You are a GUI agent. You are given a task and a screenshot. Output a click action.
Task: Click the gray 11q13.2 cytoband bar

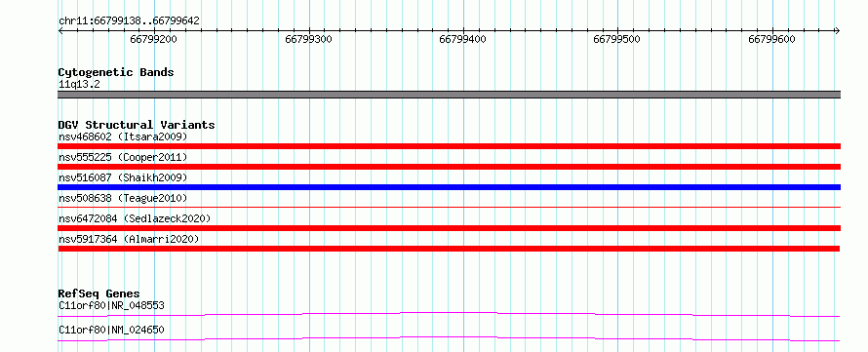click(449, 95)
